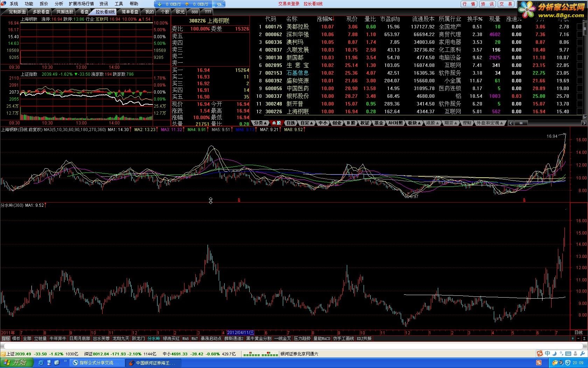This screenshot has height=368, width=588.
Task: Switch to the 欧元 tab
Action: [180, 12]
